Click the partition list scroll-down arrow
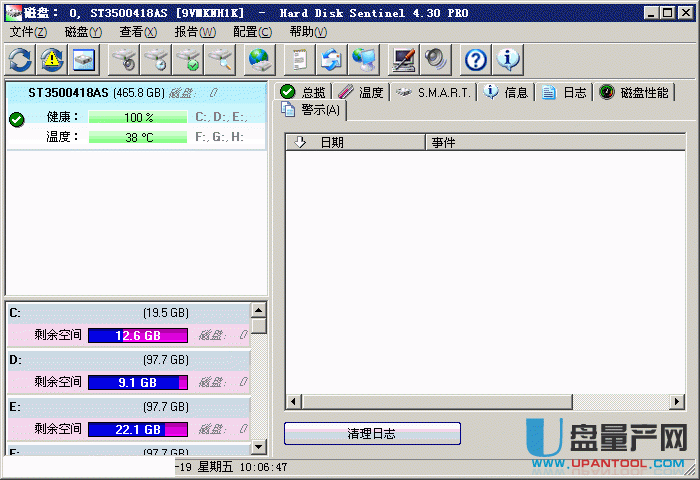Viewport: 700px width, 480px height. (x=259, y=447)
